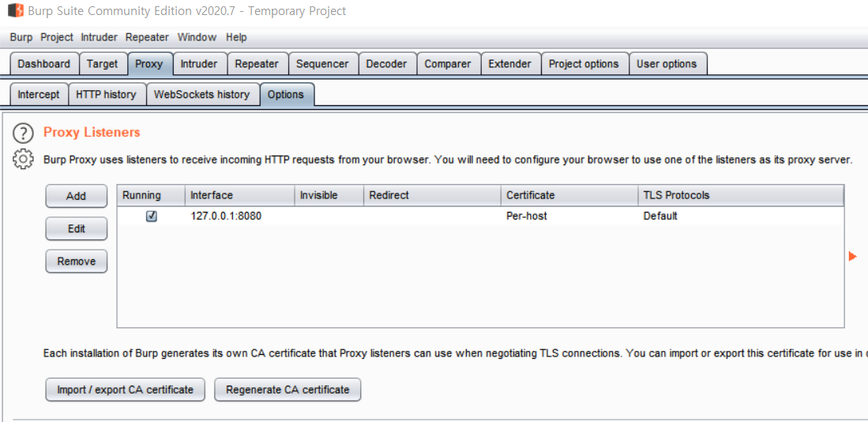Click the Edit listener button
Image resolution: width=868 pixels, height=422 pixels.
[x=77, y=228]
